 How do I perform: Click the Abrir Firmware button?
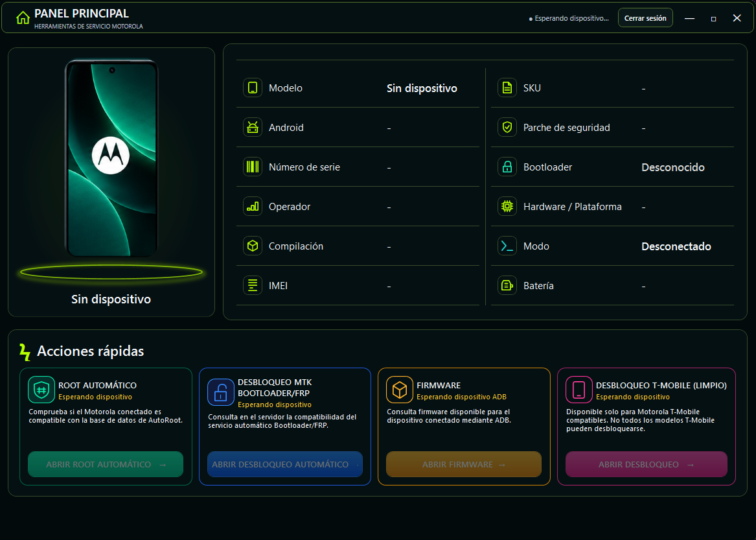pos(464,464)
